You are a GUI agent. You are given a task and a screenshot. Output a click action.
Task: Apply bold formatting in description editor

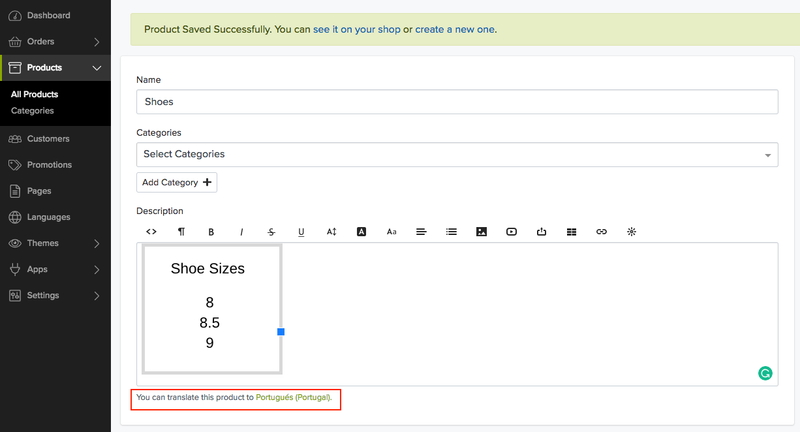point(211,232)
